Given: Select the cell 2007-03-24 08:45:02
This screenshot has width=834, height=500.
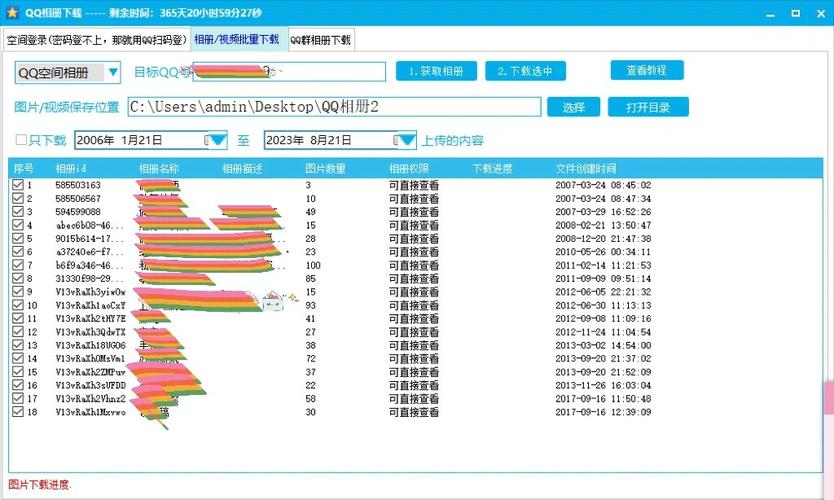Looking at the screenshot, I should [x=603, y=185].
